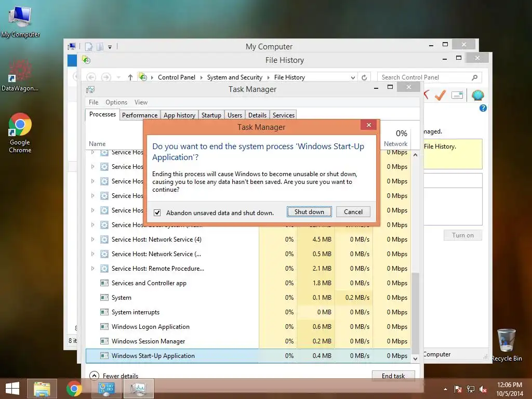Switch to the Users tab
This screenshot has height=399, width=532.
(234, 115)
